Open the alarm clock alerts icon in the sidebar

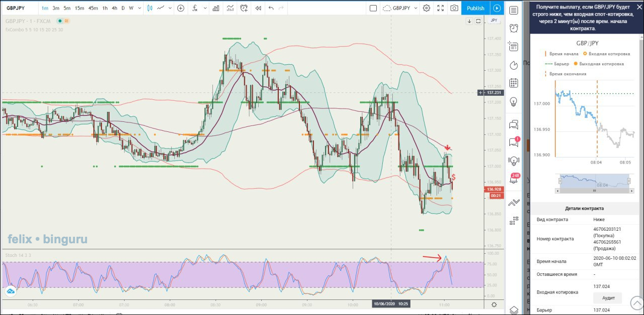(x=513, y=28)
